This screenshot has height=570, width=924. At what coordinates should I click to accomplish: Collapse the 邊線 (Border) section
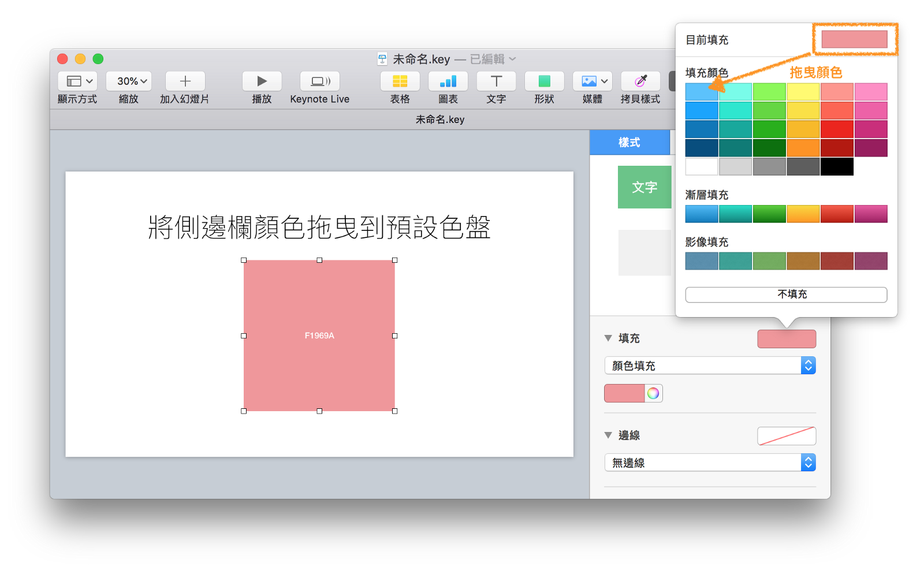[608, 435]
